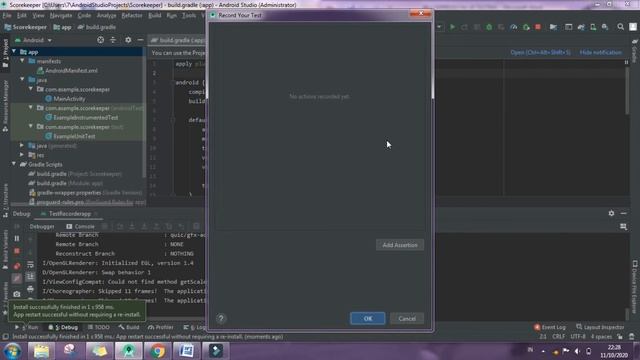Click the UTF-8 encoding status item
Screen dimensions: 640x360
578,337
